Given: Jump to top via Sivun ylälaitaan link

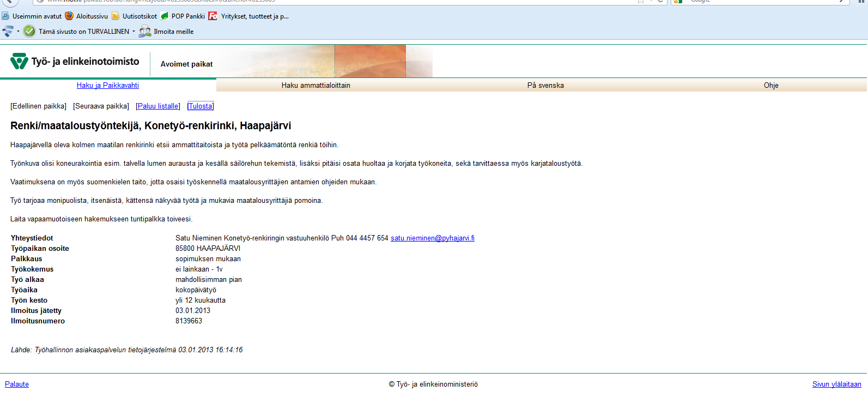Looking at the screenshot, I should click(837, 384).
